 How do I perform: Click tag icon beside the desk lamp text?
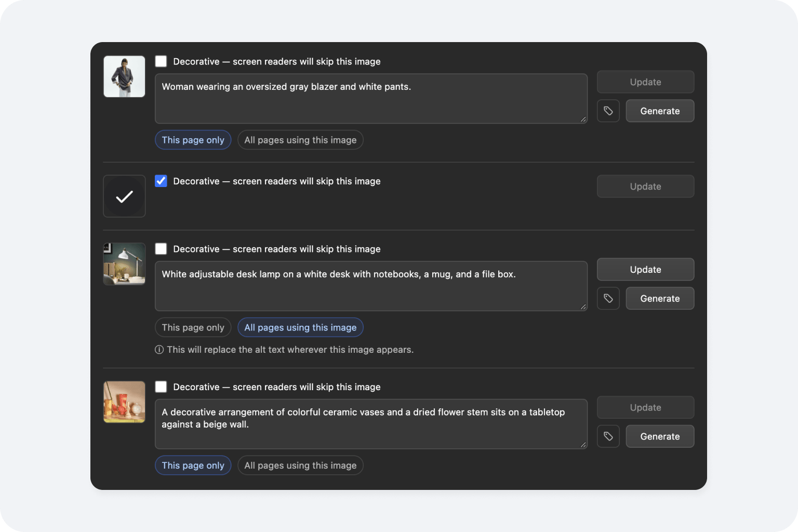608,298
